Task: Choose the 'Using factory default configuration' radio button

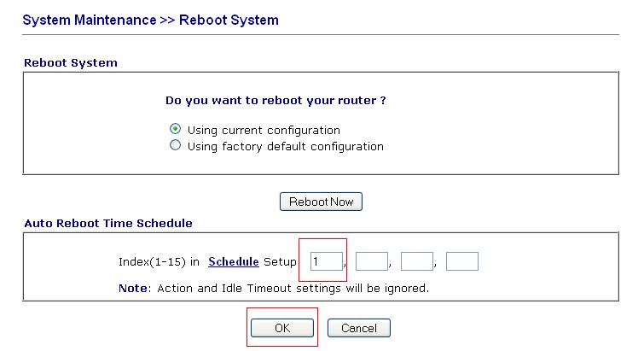Action: [x=176, y=146]
